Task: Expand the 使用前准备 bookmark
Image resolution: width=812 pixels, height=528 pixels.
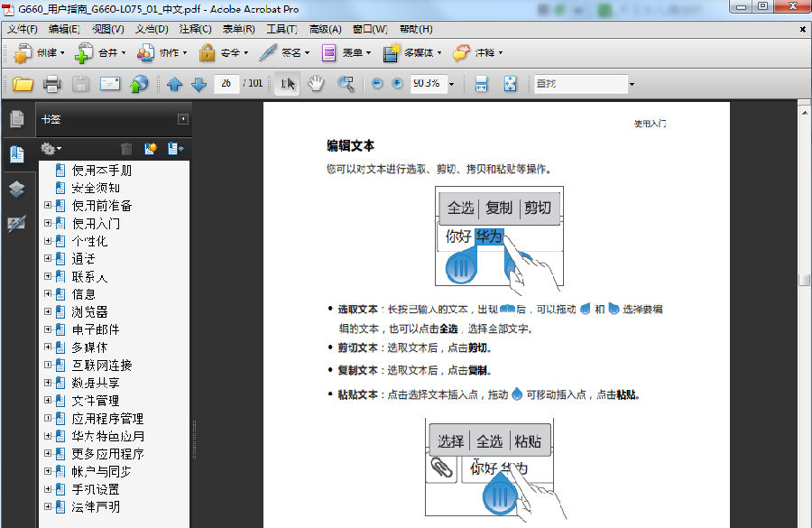Action: (x=47, y=205)
